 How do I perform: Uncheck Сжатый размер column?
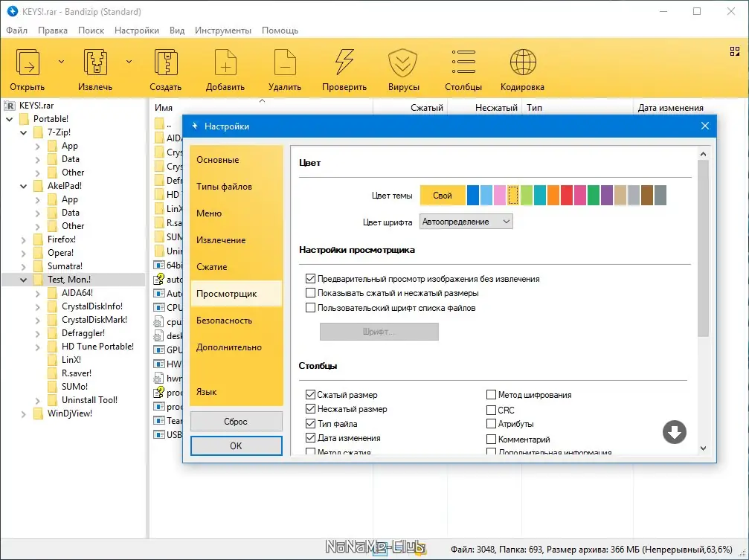point(310,395)
